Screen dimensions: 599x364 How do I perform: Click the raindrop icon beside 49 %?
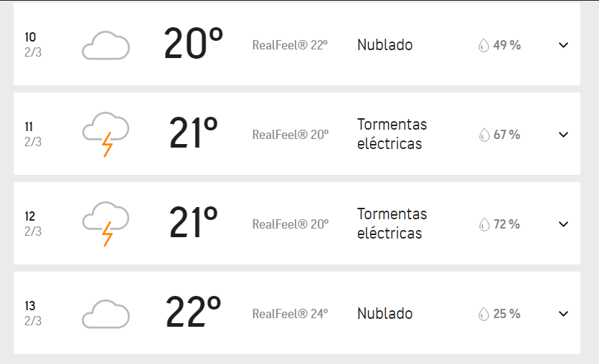click(484, 45)
